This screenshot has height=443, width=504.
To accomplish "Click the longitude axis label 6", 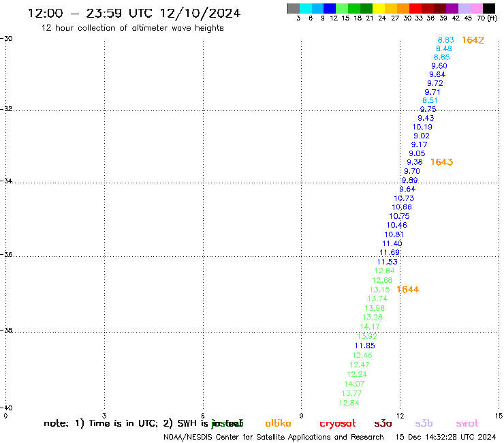I will point(203,416).
